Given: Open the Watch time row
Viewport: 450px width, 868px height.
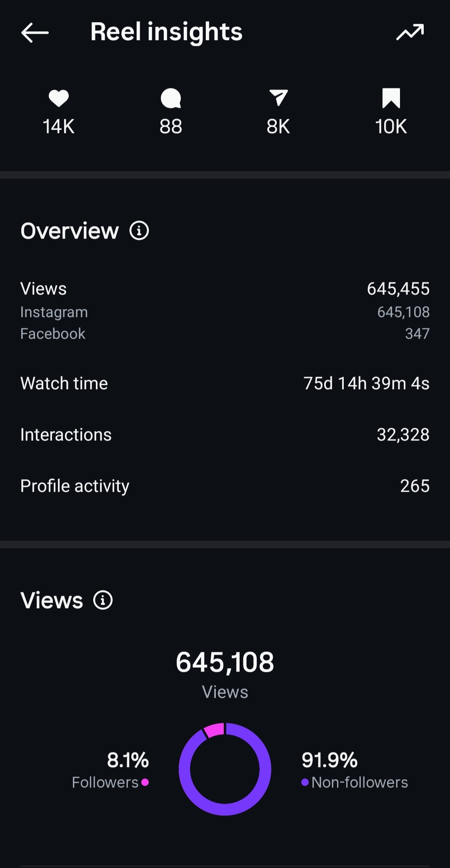Looking at the screenshot, I should 225,383.
